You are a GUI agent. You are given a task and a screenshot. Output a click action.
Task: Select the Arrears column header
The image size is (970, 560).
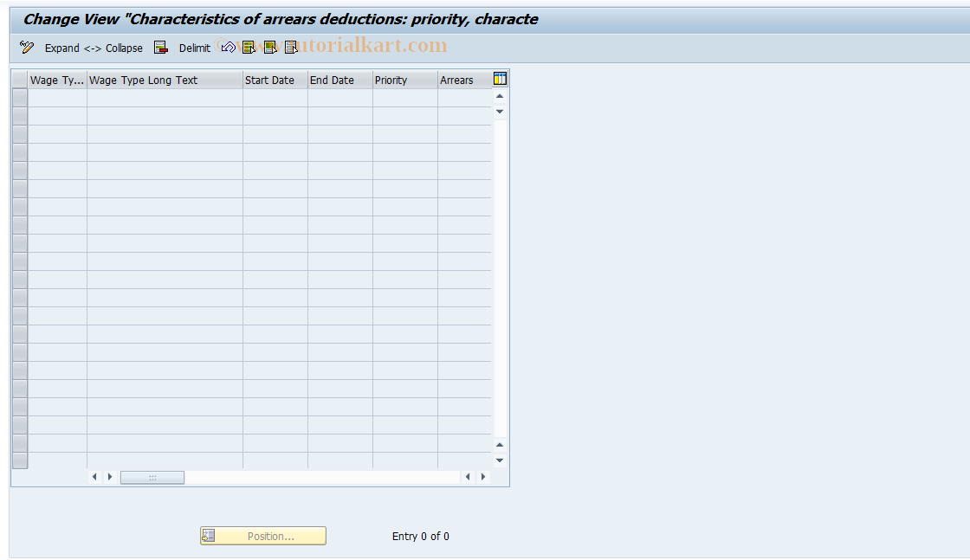pyautogui.click(x=464, y=80)
